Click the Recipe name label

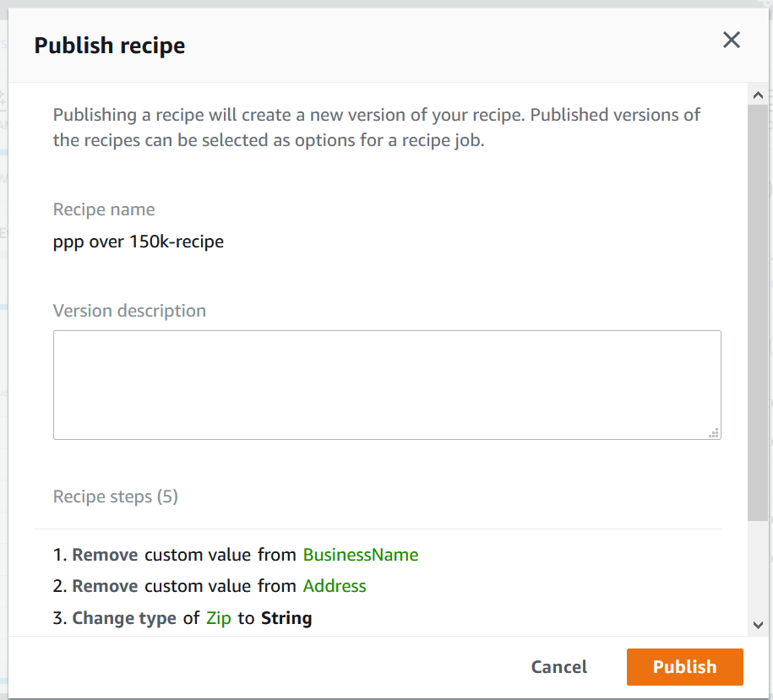coord(104,209)
